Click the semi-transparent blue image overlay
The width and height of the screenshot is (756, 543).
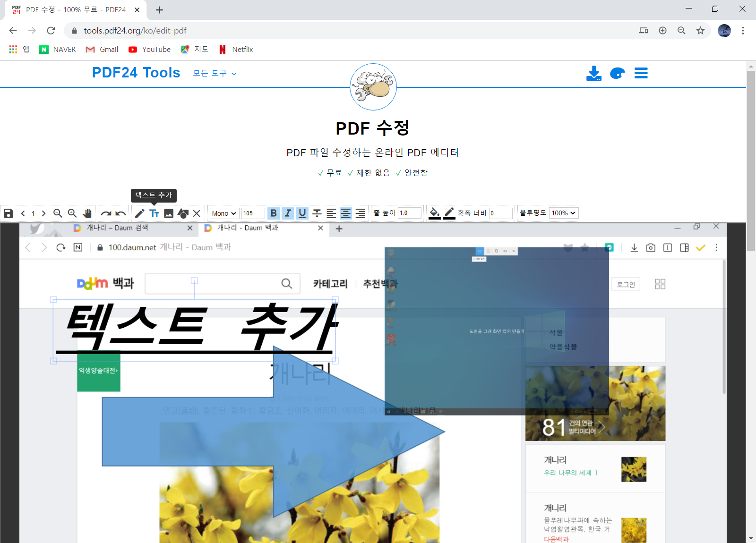tap(497, 331)
